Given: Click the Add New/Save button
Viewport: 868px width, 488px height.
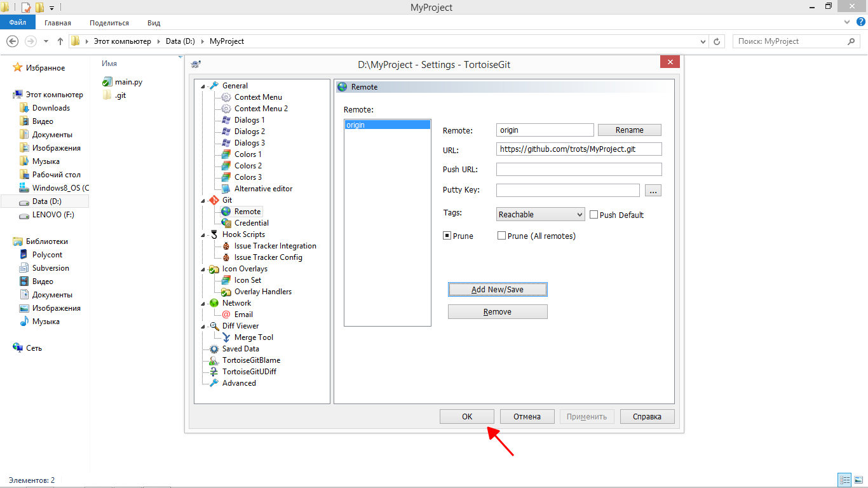Looking at the screenshot, I should click(498, 289).
